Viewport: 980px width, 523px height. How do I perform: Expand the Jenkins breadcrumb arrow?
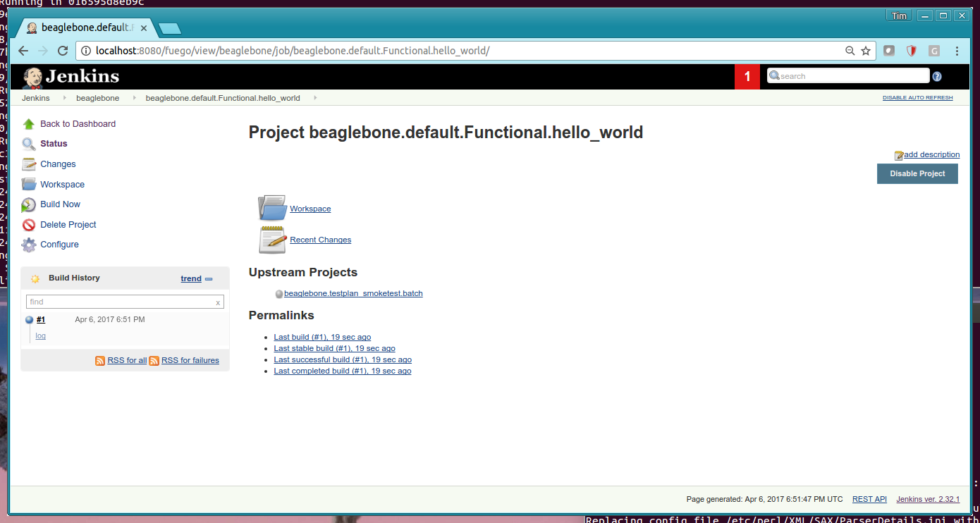point(63,98)
